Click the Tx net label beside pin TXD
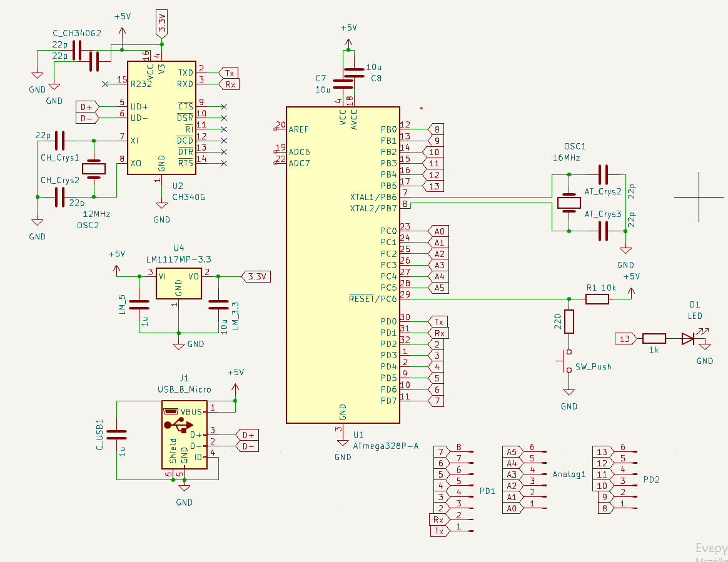Screen dimensions: 728x562 pos(229,73)
